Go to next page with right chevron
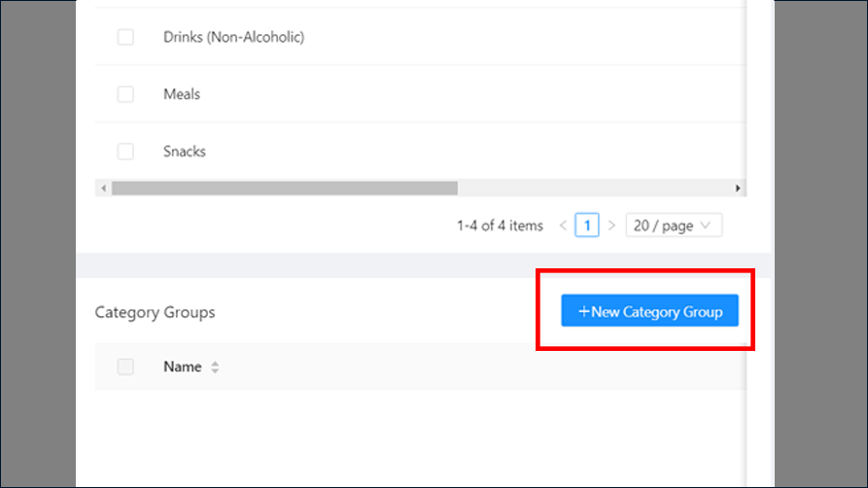Image resolution: width=868 pixels, height=488 pixels. (x=611, y=226)
